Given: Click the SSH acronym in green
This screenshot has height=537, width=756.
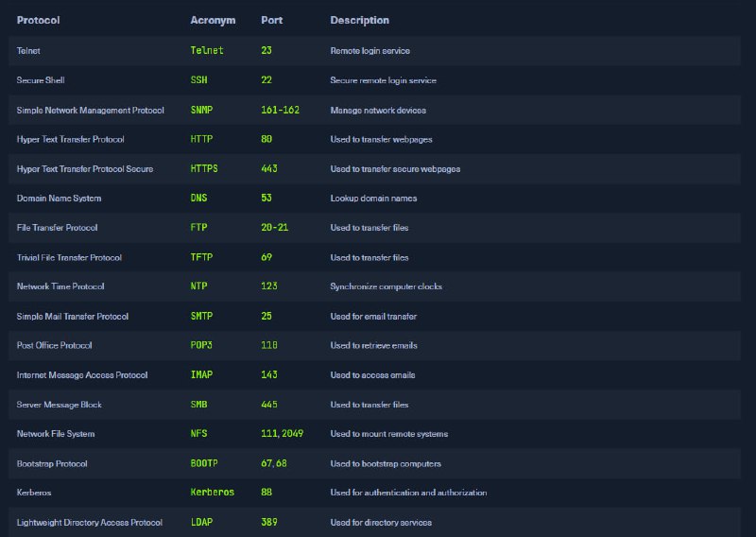Looking at the screenshot, I should (x=198, y=80).
